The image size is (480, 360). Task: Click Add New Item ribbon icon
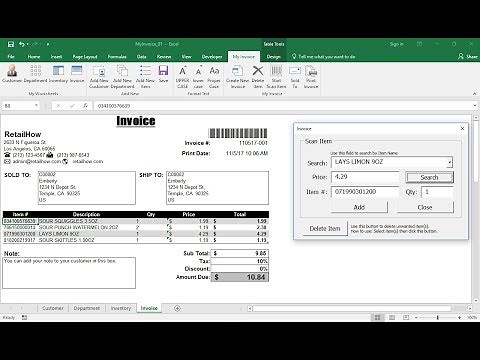tap(145, 77)
